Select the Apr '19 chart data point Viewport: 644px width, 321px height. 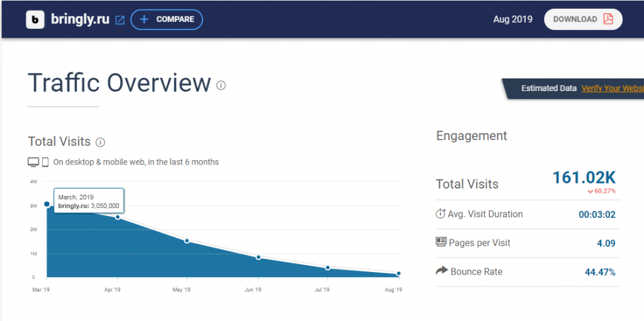click(117, 217)
